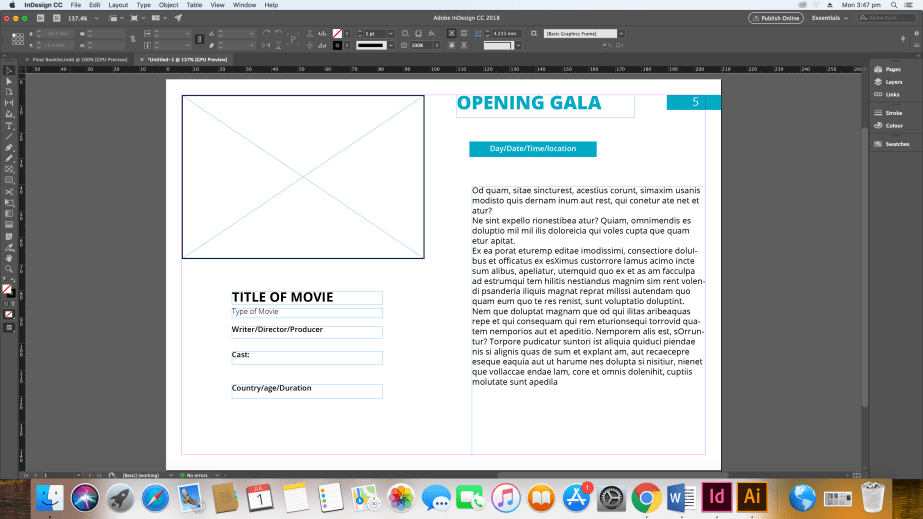
Task: Select the Gap tool
Action: point(9,103)
